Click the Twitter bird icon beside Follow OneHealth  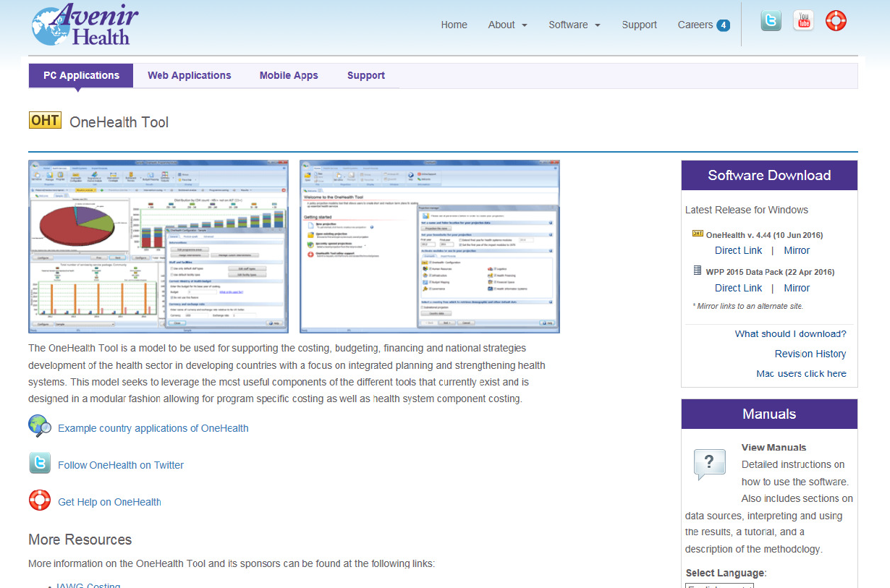click(40, 464)
